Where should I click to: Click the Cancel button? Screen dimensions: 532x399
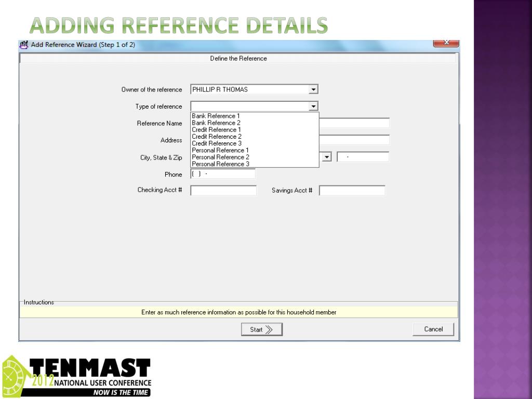[x=433, y=329]
